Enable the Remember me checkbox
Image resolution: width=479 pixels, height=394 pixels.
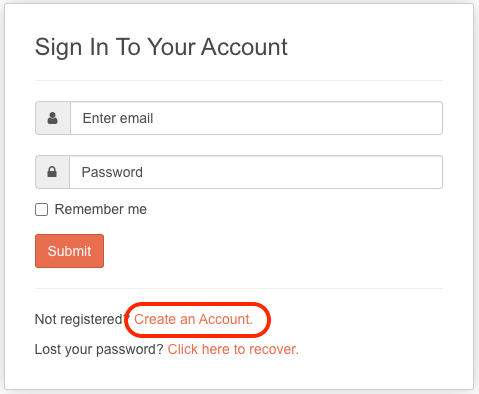(41, 210)
